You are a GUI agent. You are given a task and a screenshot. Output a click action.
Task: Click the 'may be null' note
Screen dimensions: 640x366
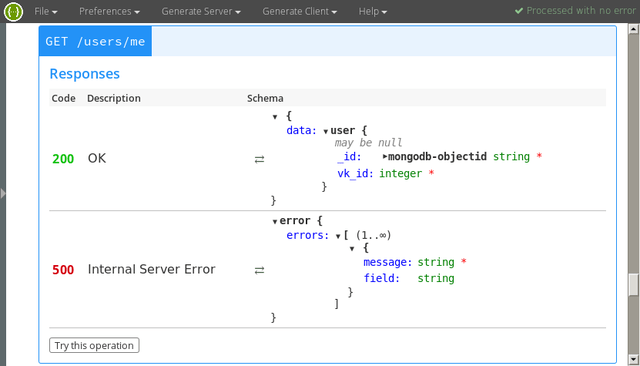[x=368, y=143]
